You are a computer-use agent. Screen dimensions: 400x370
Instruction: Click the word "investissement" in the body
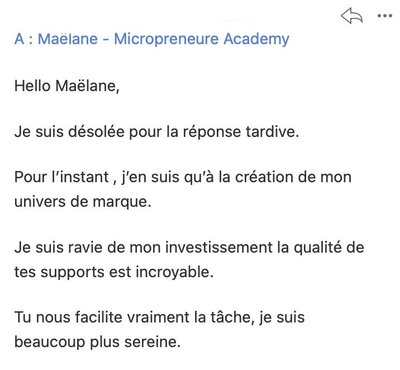click(x=219, y=247)
